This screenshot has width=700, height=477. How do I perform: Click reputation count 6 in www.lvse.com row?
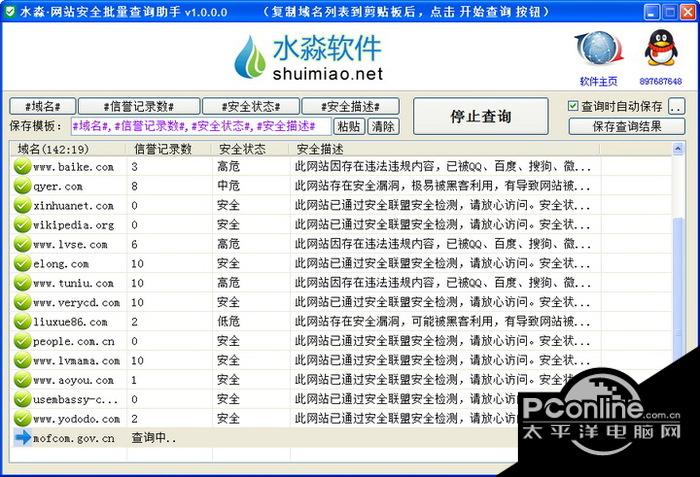(134, 244)
